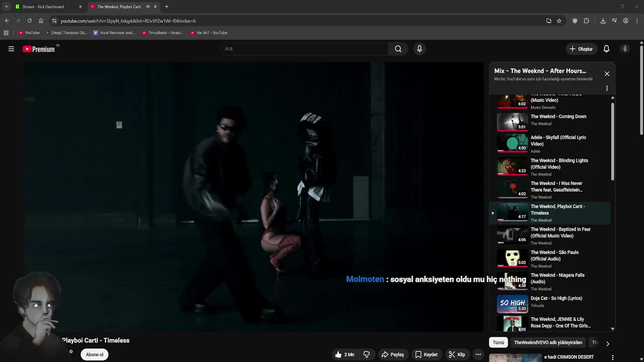Start voice search with microphone icon
Image resolution: width=644 pixels, height=362 pixels.
pyautogui.click(x=419, y=49)
